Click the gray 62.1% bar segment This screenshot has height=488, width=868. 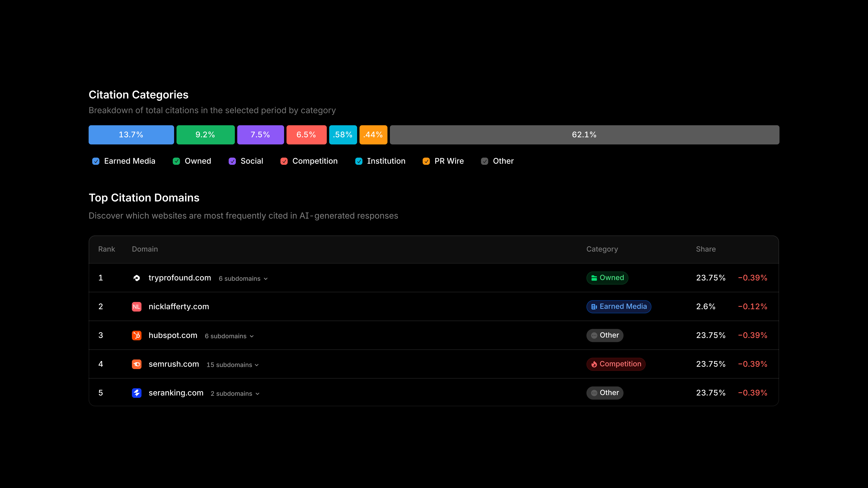tap(584, 135)
